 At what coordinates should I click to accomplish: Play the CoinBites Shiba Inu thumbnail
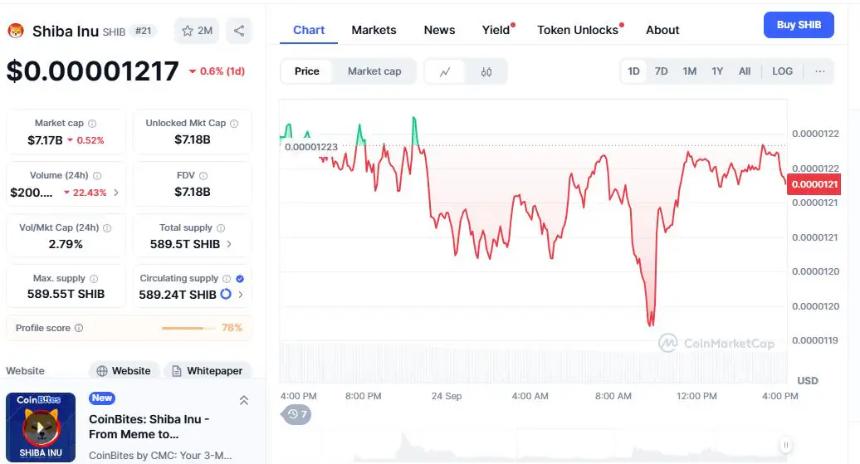41,428
